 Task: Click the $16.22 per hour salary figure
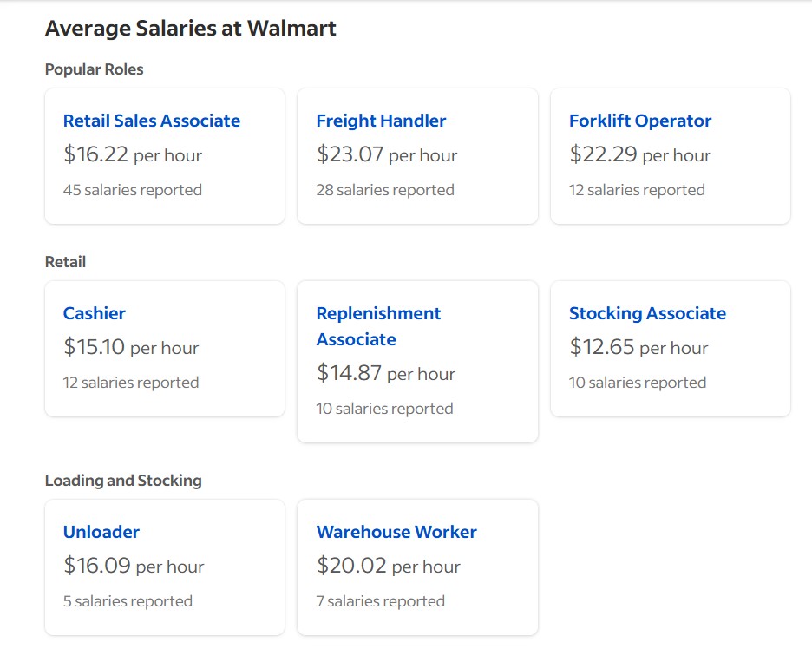point(133,155)
